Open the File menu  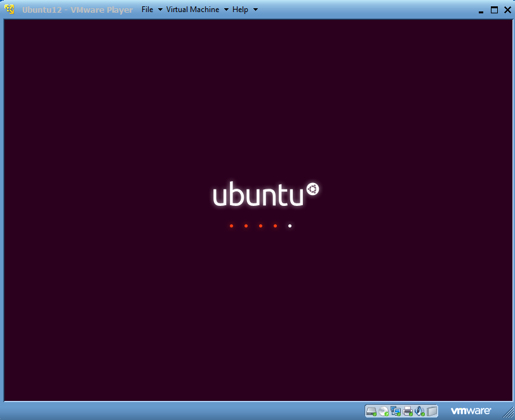coord(147,10)
